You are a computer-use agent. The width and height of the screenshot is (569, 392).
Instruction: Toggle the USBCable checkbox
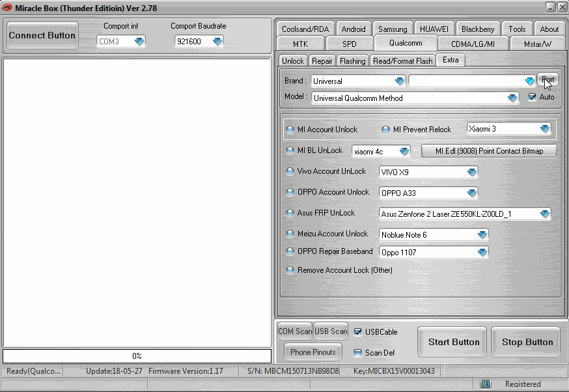click(x=358, y=331)
